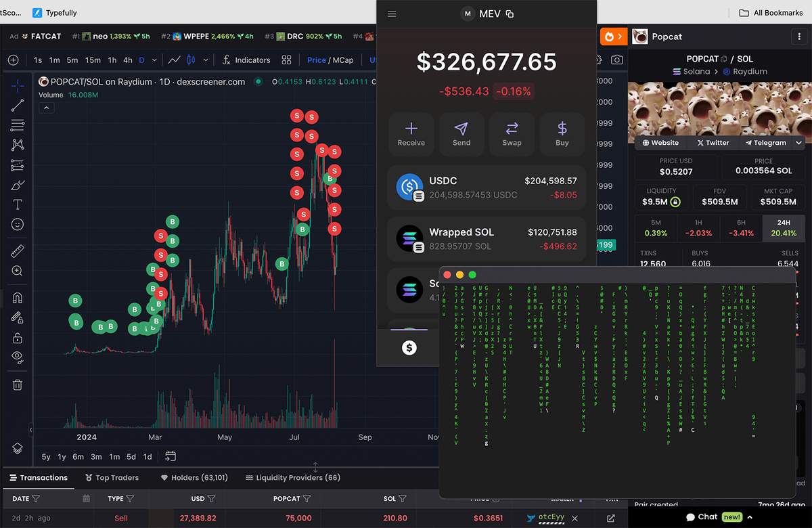Filter transactions by USD column
812x528 pixels.
[x=211, y=499]
